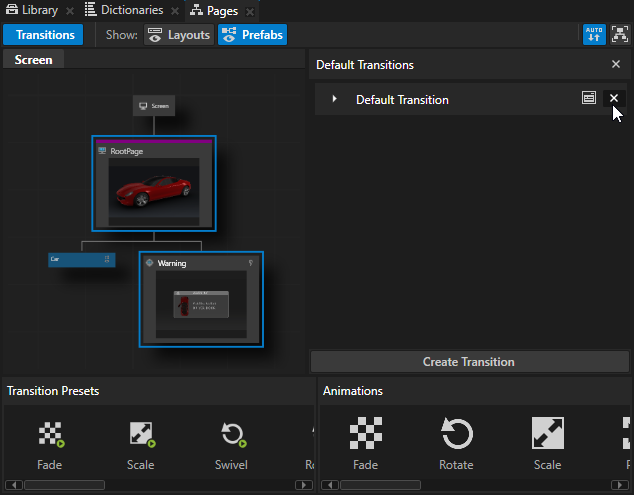
Task: Switch to the Library tab
Action: (33, 10)
